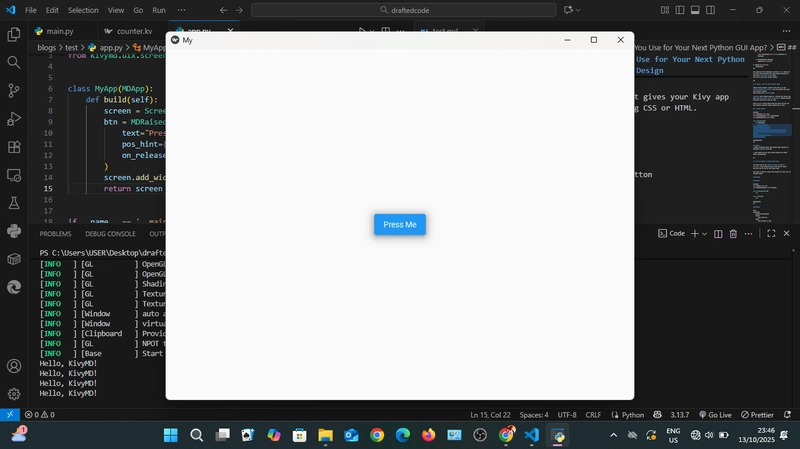Kill the terminal with trash icon
Viewport: 800px width, 449px height.
click(733, 234)
